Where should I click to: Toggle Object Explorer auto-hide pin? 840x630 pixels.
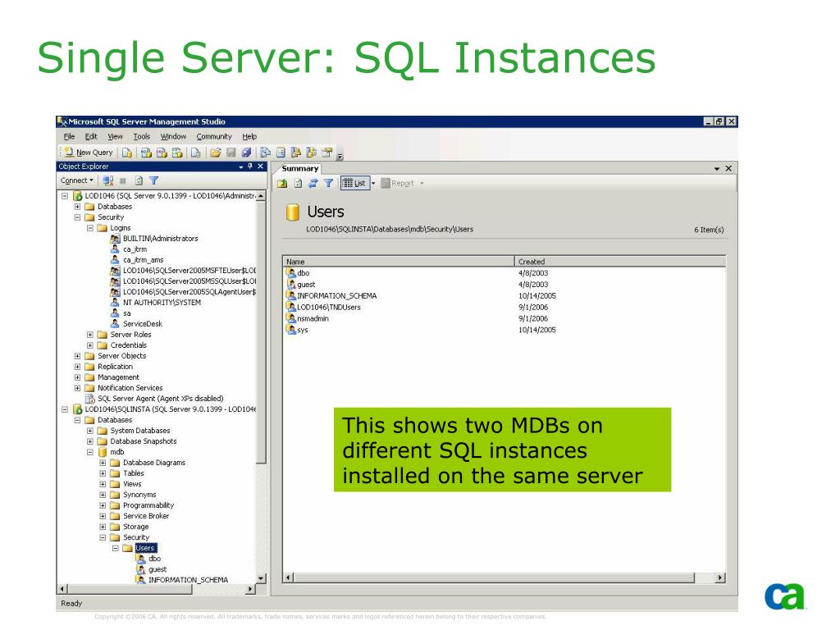pos(249,167)
